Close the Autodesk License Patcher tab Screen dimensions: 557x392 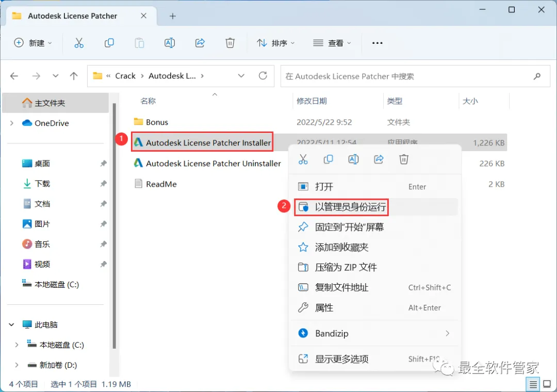143,15
